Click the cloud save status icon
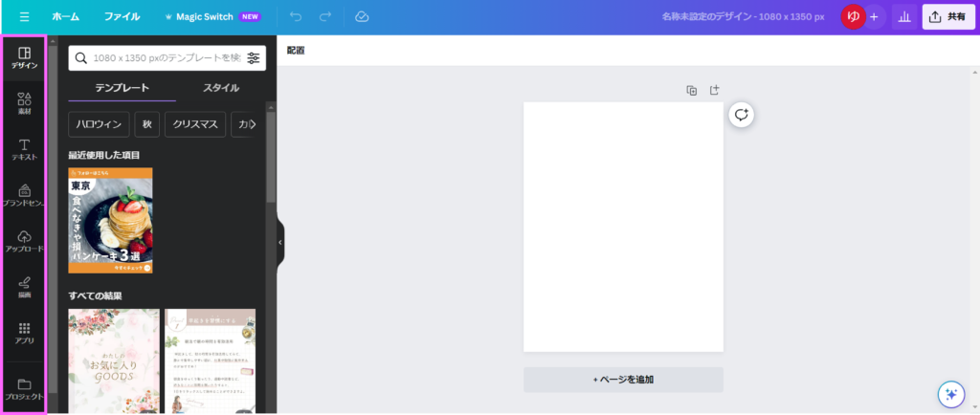The image size is (980, 415). coord(362,17)
